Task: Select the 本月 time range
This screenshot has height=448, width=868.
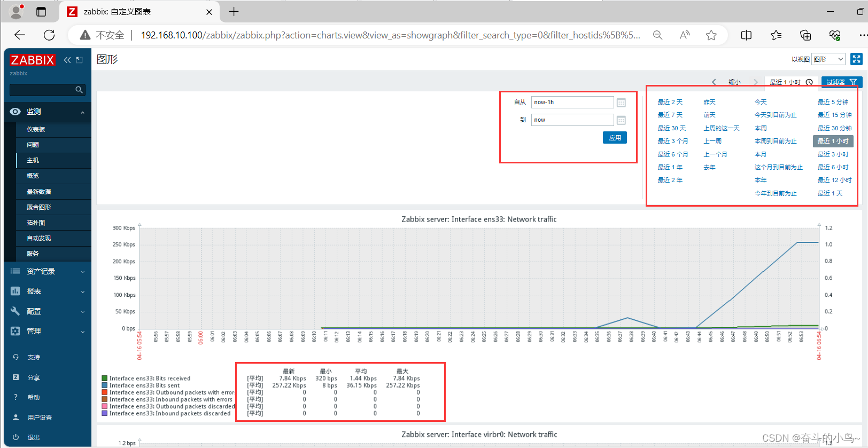Action: 761,154
